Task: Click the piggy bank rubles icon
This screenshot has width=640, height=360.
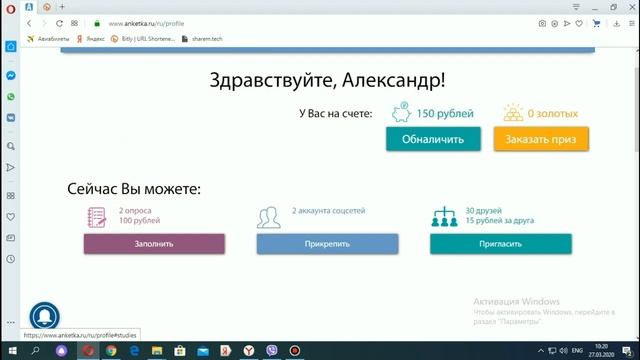Action: click(401, 112)
